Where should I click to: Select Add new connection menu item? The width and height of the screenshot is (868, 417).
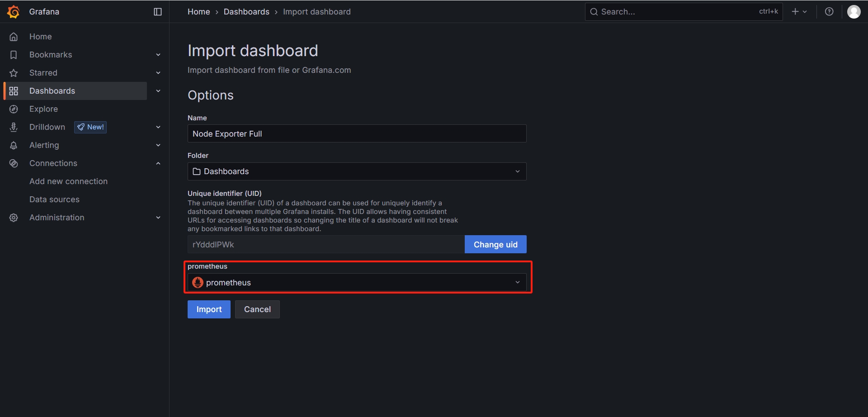pos(68,181)
